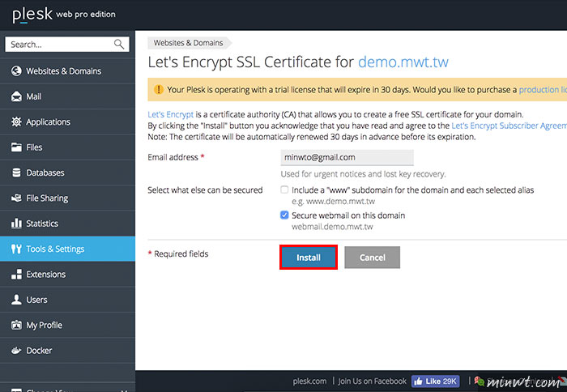
Task: Click the Search input field
Action: (67, 44)
